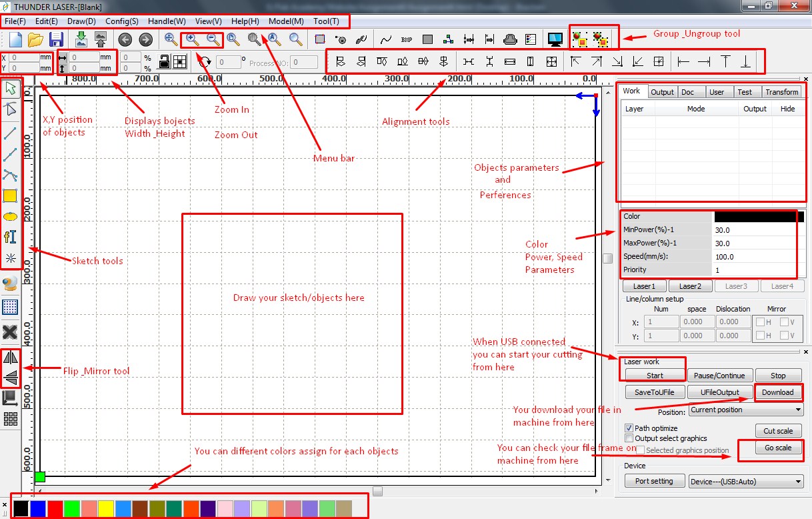Toggle the aspect ratio lock icon
This screenshot has height=519, width=812.
(164, 62)
